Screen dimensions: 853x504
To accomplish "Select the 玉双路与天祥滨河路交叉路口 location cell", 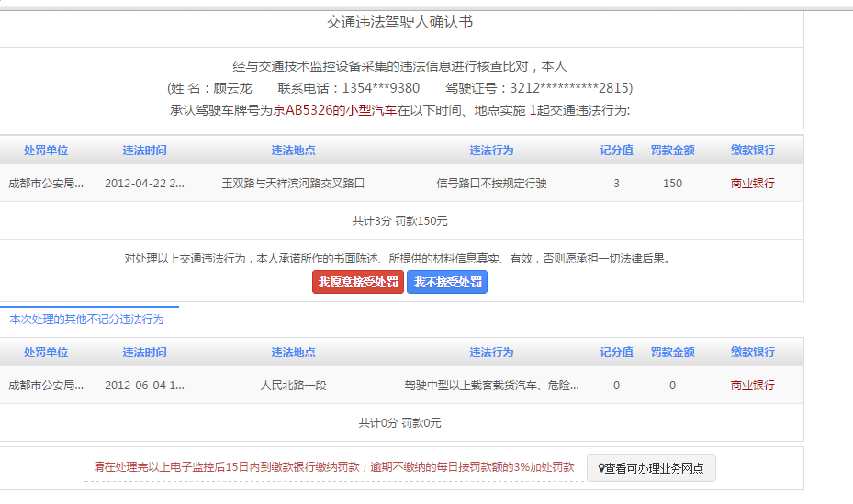I will coord(293,184).
